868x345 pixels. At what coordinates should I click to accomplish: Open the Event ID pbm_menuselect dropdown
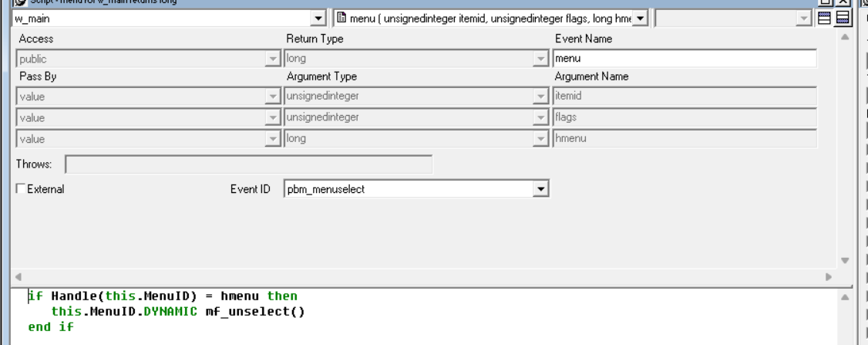540,190
